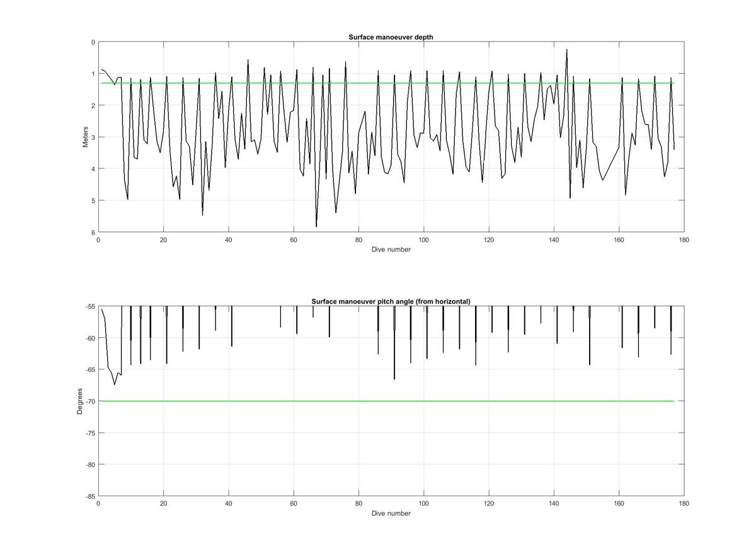Click the "4" tick on the Meters axis
The width and height of the screenshot is (756, 558).
(93, 169)
